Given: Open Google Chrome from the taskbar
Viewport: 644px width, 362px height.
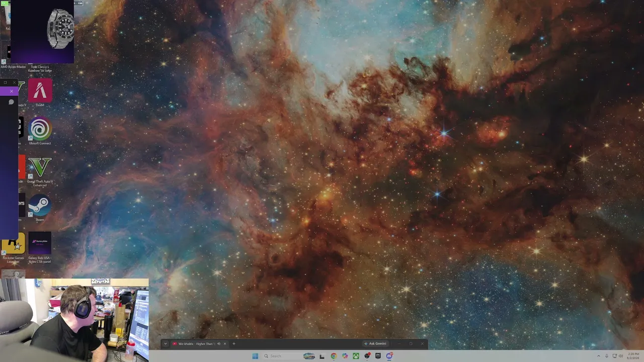Looking at the screenshot, I should (x=334, y=356).
